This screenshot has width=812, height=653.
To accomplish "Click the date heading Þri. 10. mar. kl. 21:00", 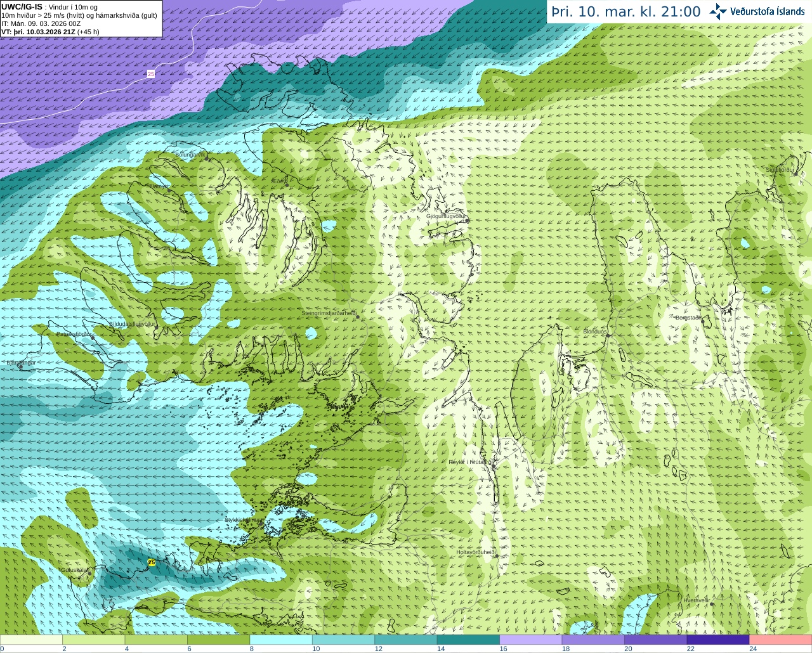I will (626, 11).
